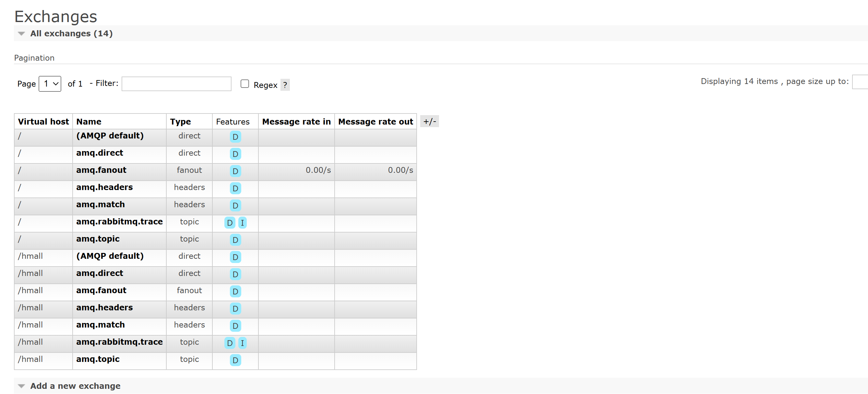
Task: Click the D badge in the /hmall (AMQP default) row
Action: [235, 257]
